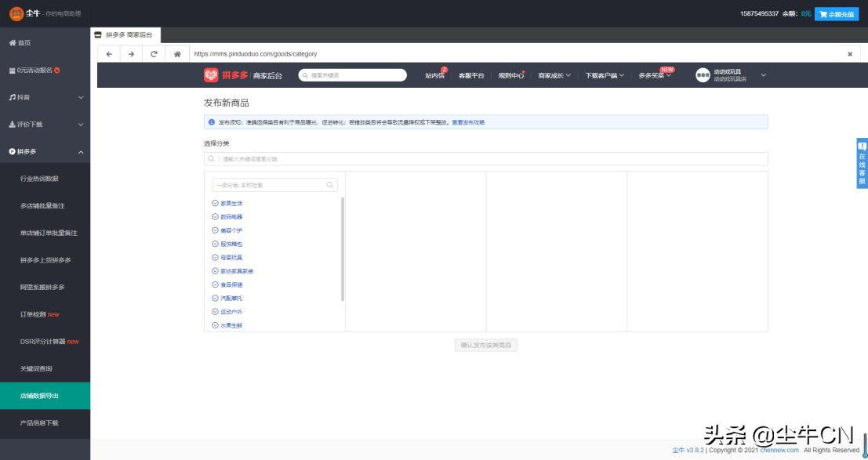
Task: Open 站内信 in the top navigation
Action: point(434,75)
